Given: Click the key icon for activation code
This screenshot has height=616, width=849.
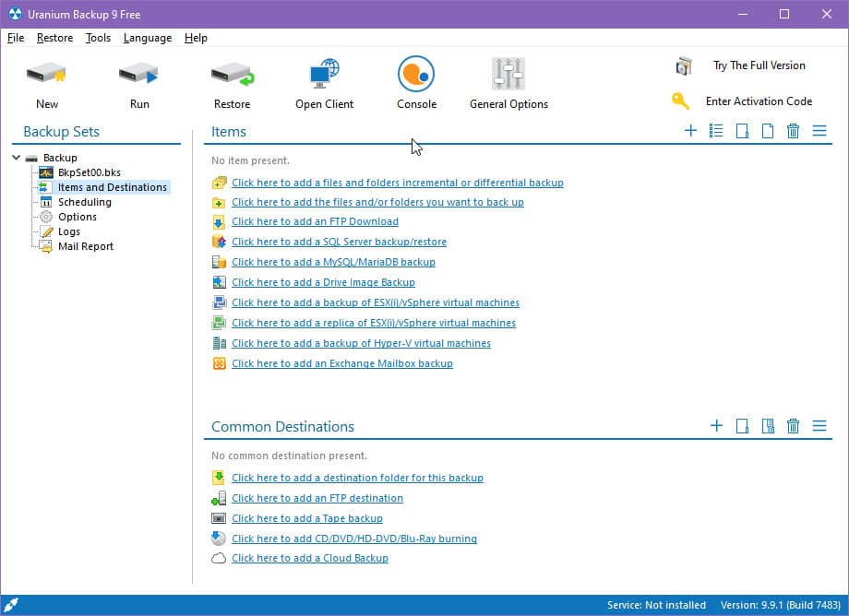Looking at the screenshot, I should click(681, 101).
